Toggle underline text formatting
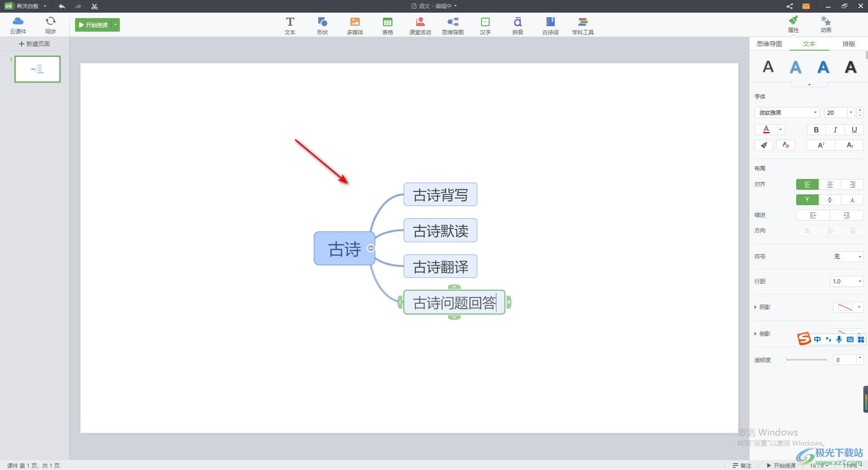 (x=854, y=130)
